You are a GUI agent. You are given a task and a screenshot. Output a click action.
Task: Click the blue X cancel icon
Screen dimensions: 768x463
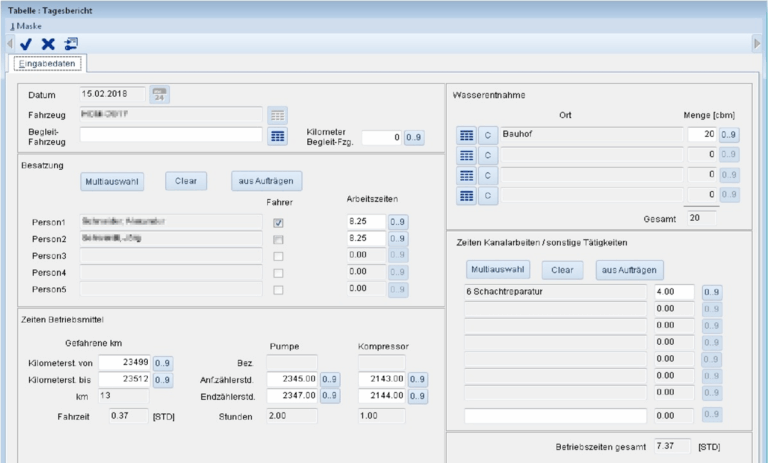coord(48,44)
